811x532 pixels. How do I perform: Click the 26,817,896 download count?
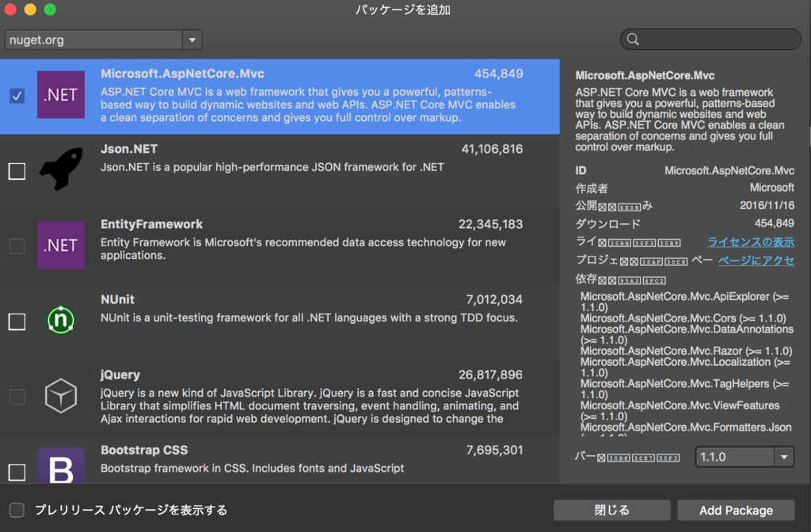[490, 374]
